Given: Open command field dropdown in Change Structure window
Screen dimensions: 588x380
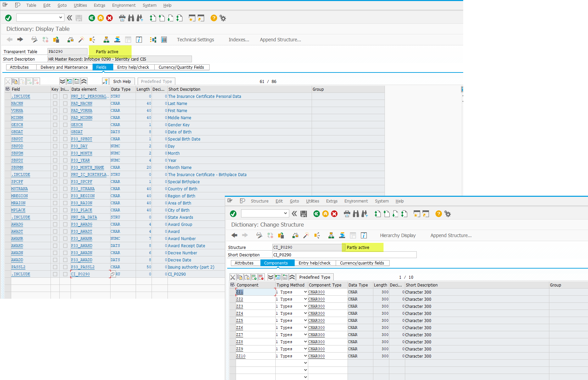Looking at the screenshot, I should (x=286, y=213).
